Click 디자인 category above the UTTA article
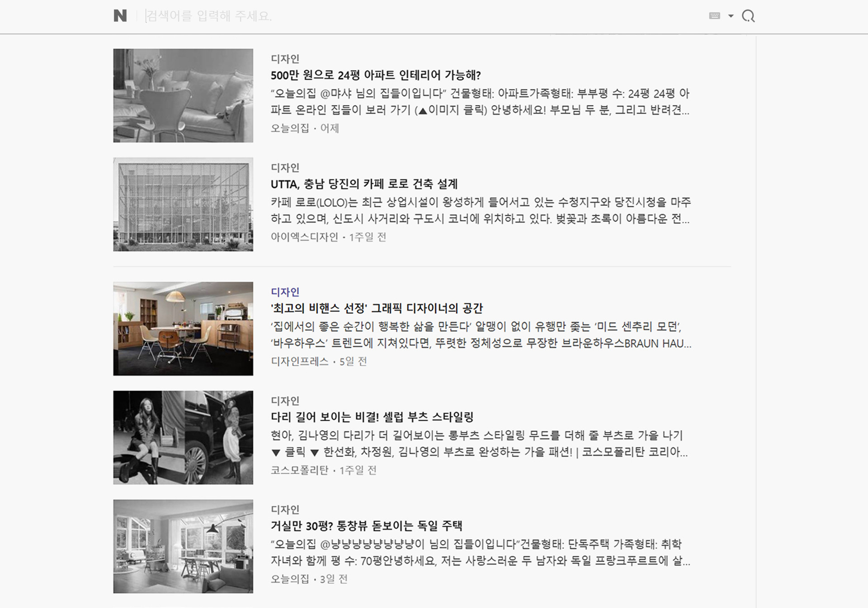 point(285,168)
